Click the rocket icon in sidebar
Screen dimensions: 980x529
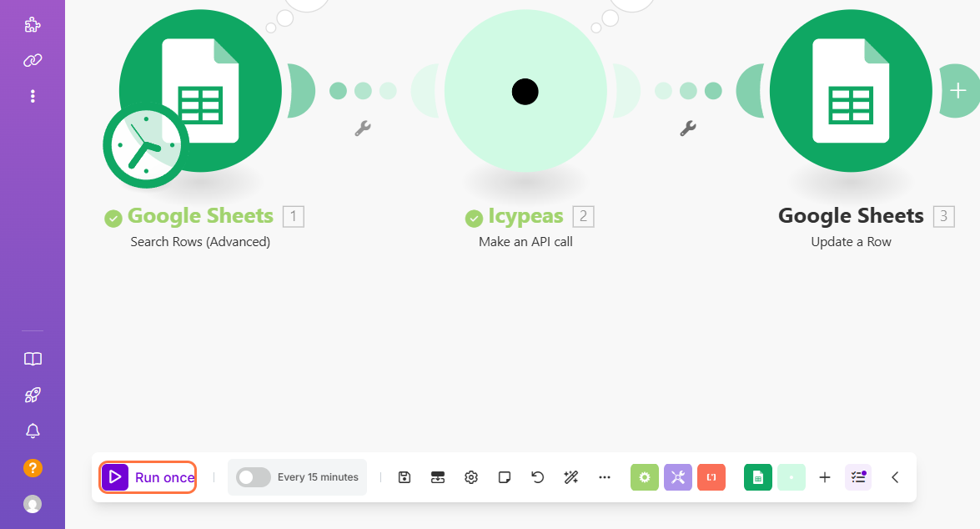point(33,395)
